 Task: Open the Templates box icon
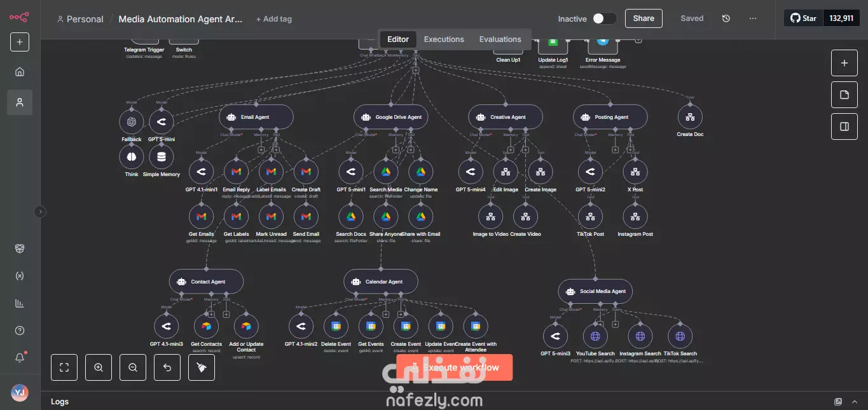(x=20, y=249)
